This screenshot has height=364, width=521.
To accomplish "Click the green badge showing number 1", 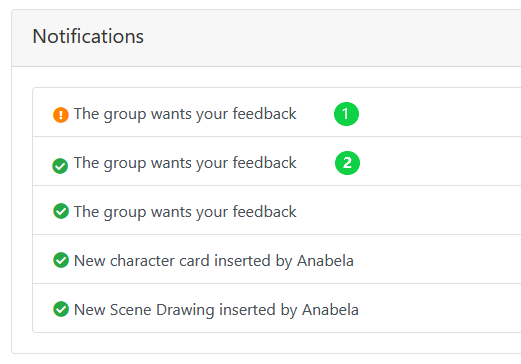I will click(346, 114).
